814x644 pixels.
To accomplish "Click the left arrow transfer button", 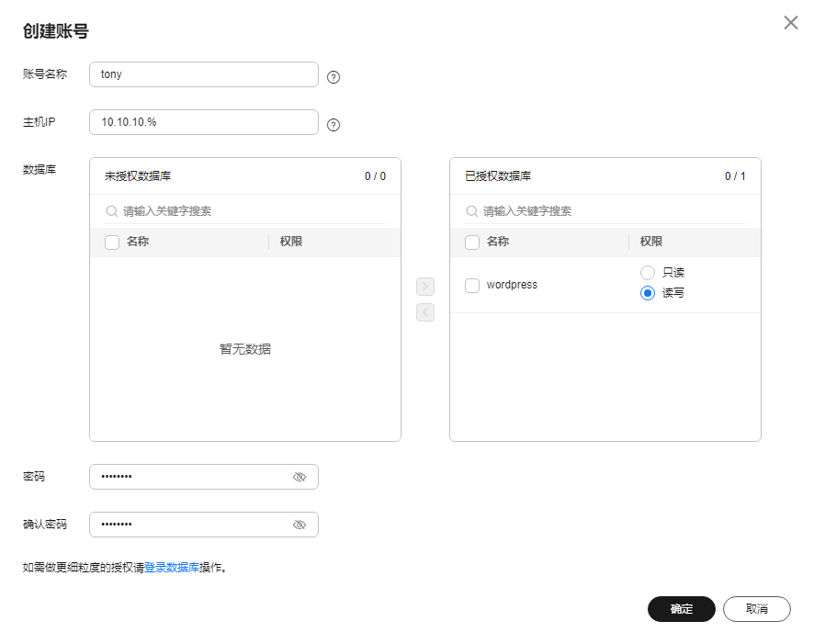I will (424, 312).
